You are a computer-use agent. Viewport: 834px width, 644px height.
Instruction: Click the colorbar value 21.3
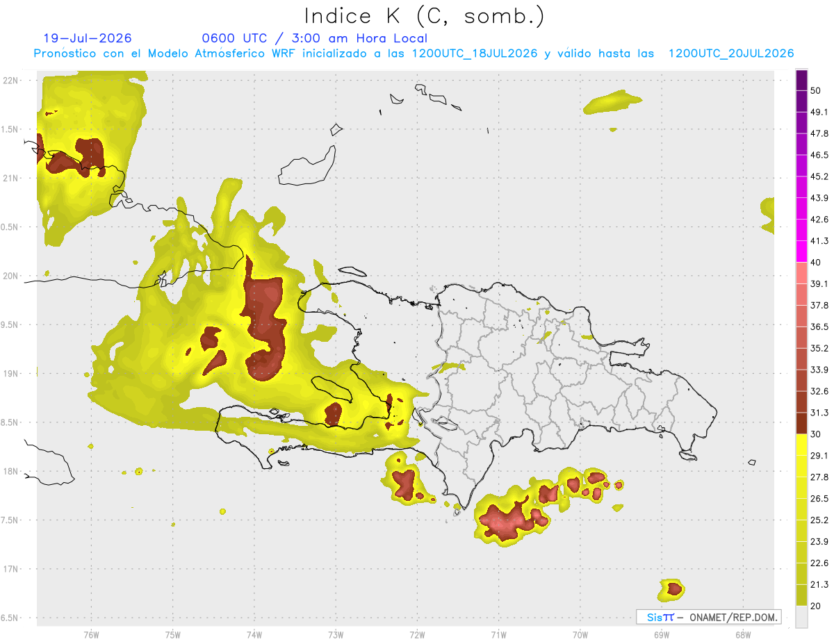tap(820, 584)
